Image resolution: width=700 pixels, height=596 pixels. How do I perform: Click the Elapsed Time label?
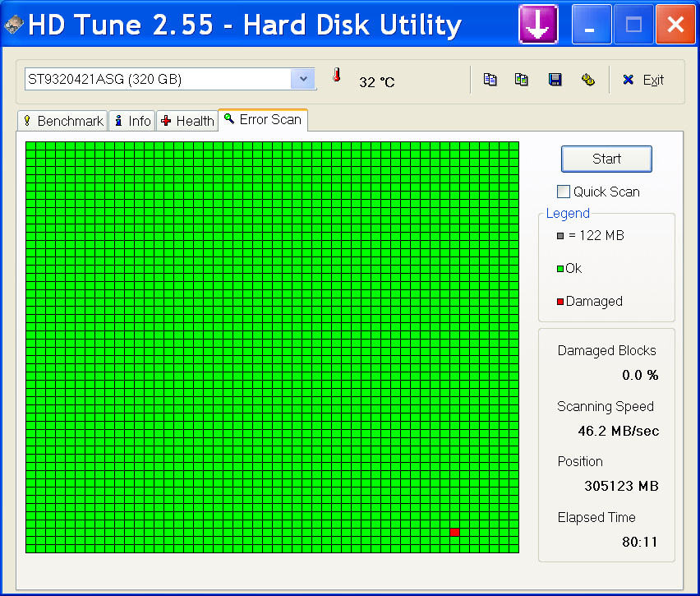(x=596, y=517)
